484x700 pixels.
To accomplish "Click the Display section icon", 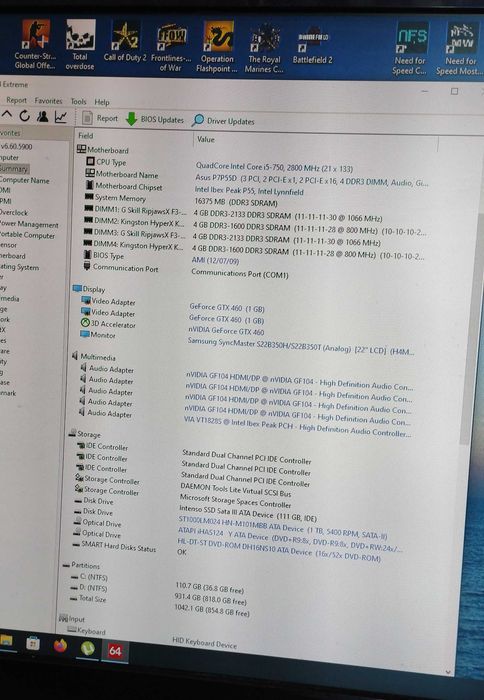I will pos(77,288).
